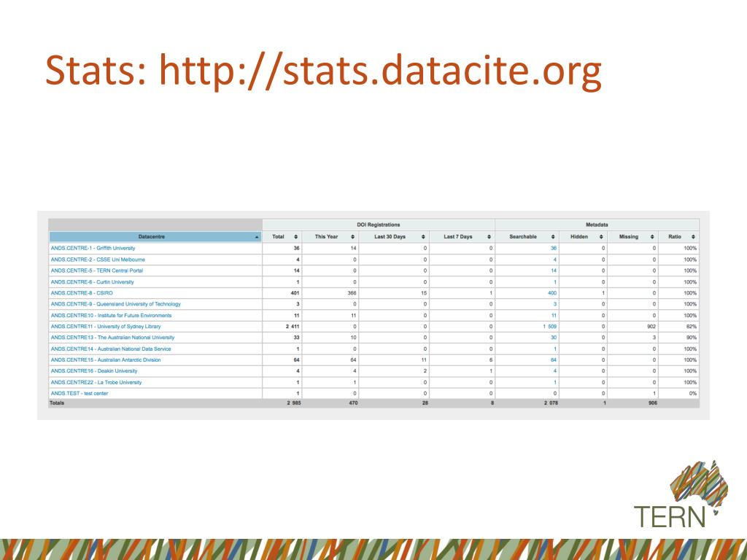Open ANDS.CENTRE-9 - Queensland University of Technology link
Image resolution: width=747 pixels, height=560 pixels.
[x=116, y=304]
